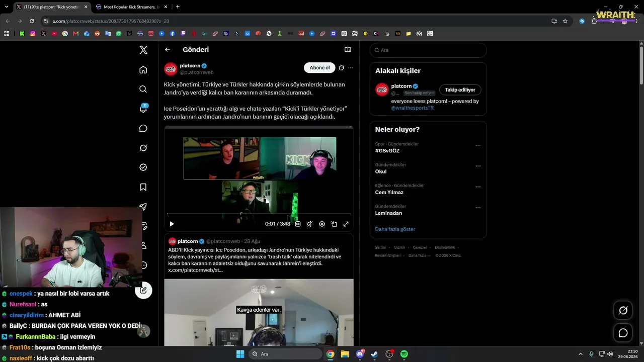Open the platcorn profile avatar on the post
The width and height of the screenshot is (644, 362).
point(171,69)
